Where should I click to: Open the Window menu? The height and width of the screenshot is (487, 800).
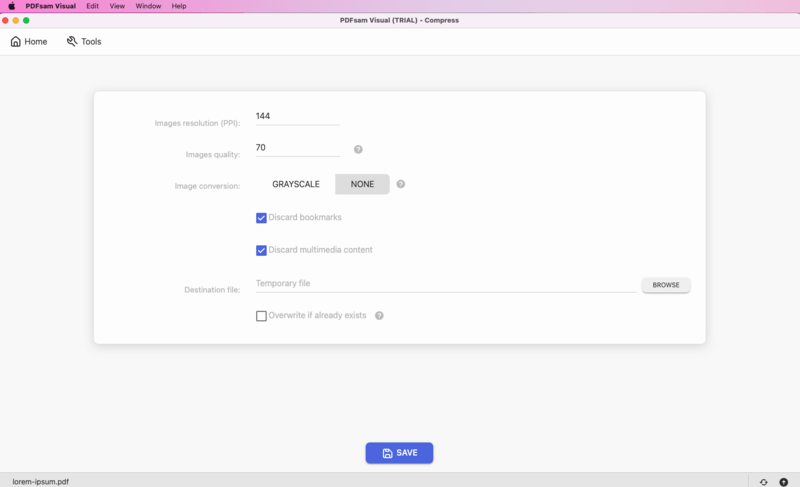[x=148, y=6]
